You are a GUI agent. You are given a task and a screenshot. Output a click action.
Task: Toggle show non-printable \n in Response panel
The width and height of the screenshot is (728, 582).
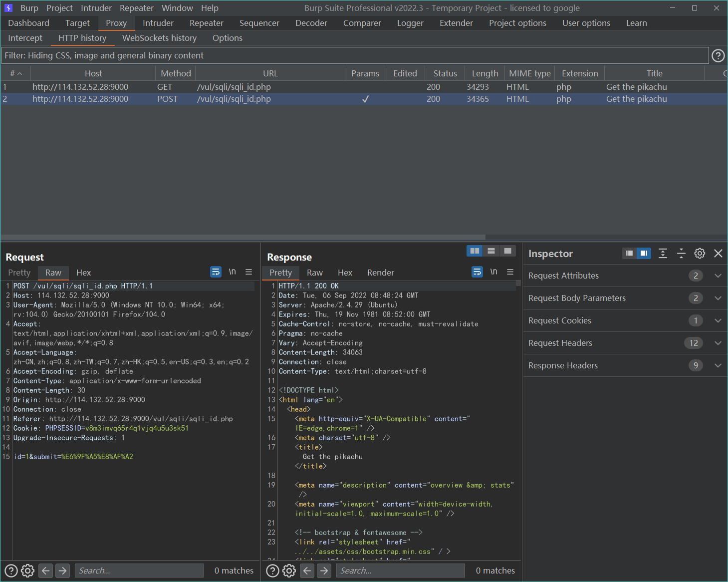point(493,272)
